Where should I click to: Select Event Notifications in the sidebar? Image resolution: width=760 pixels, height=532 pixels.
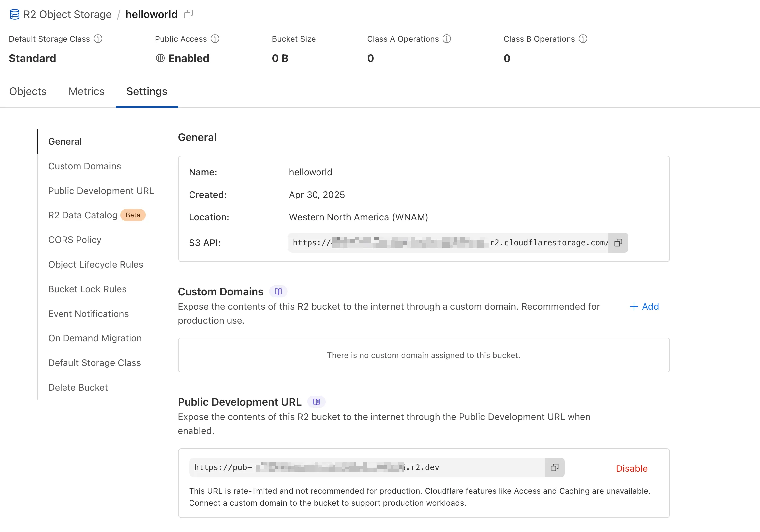pyautogui.click(x=88, y=313)
